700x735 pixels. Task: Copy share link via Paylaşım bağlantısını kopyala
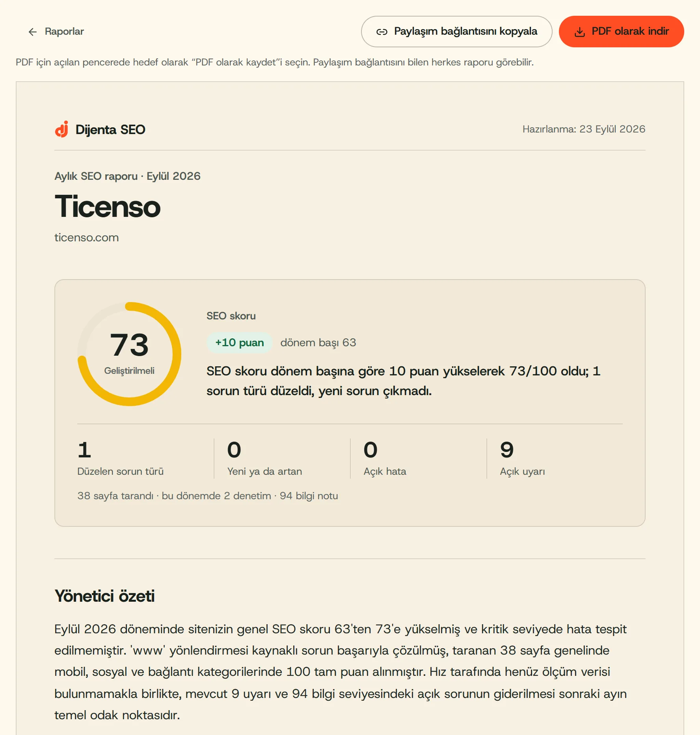click(x=456, y=32)
